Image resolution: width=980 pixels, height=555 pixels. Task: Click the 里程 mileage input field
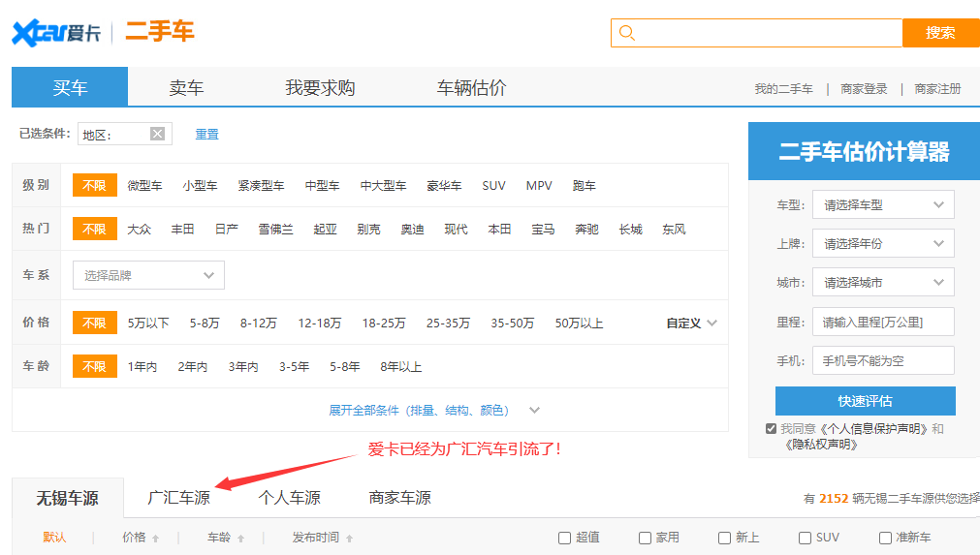click(x=883, y=323)
